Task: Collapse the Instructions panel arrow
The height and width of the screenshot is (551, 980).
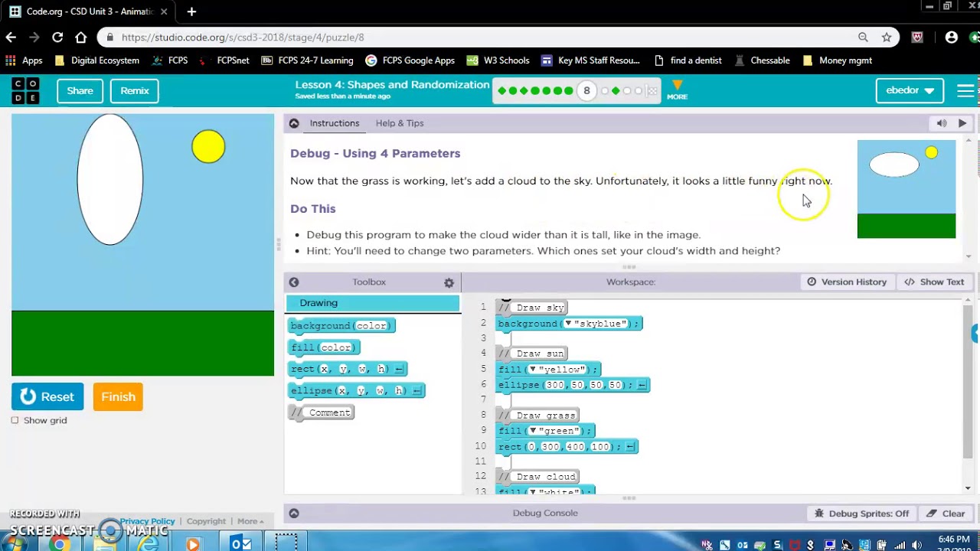Action: coord(294,123)
